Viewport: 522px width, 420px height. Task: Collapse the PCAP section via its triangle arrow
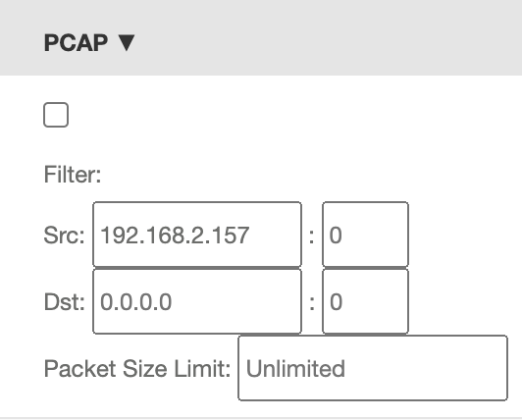[x=127, y=43]
